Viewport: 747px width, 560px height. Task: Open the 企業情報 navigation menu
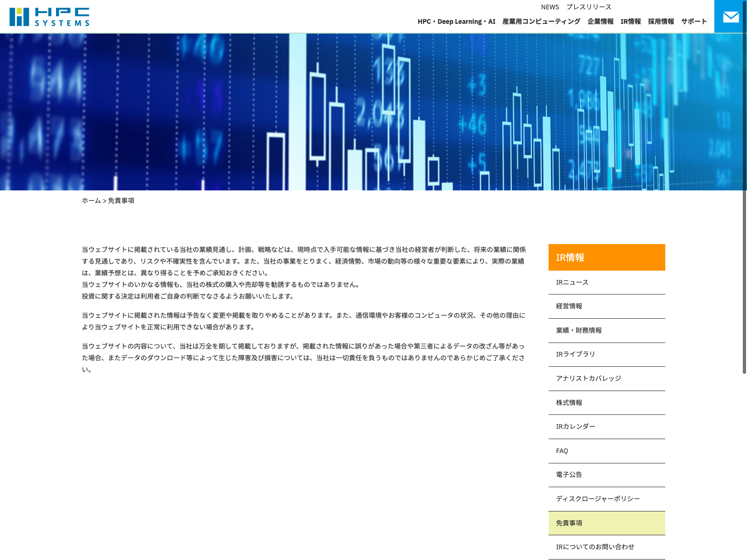[600, 21]
